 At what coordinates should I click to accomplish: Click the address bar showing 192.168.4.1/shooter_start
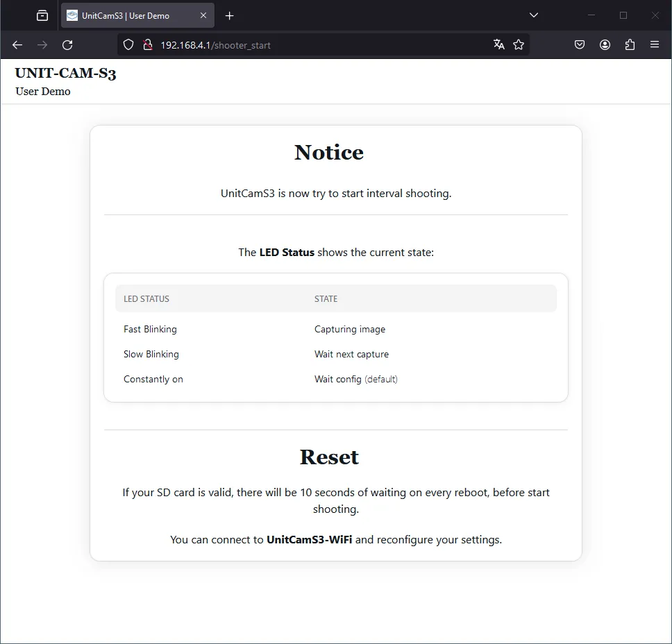(x=312, y=45)
